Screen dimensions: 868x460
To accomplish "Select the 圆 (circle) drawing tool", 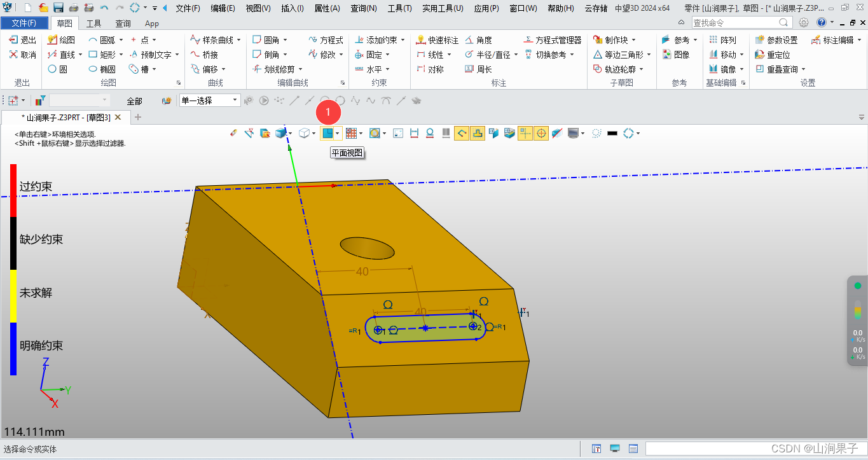I will [x=63, y=69].
